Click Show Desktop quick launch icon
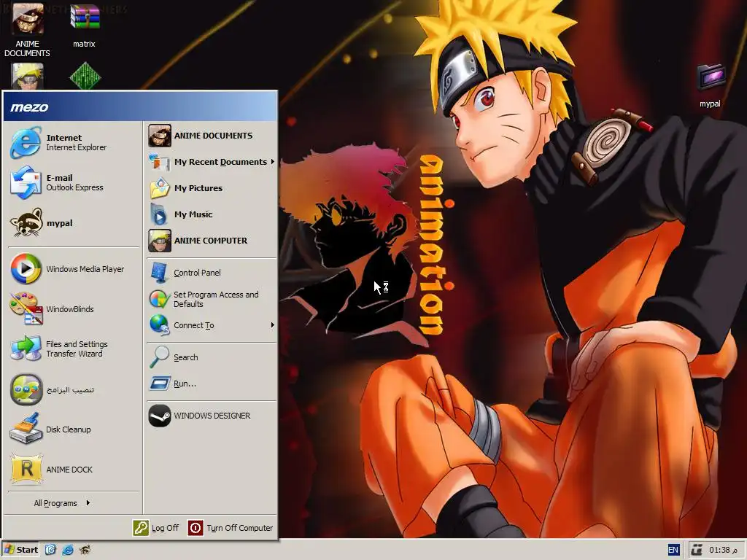Viewport: 747px width, 560px height. click(50, 550)
